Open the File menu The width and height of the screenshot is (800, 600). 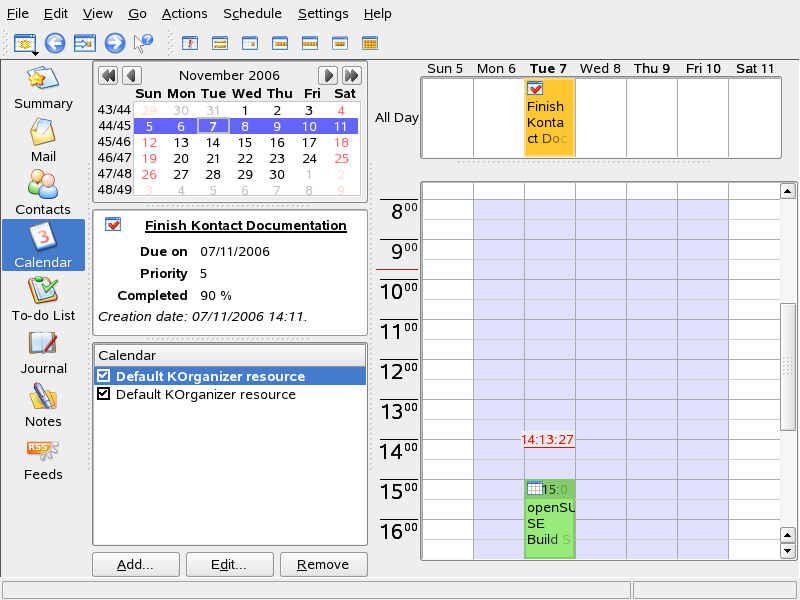(x=18, y=13)
